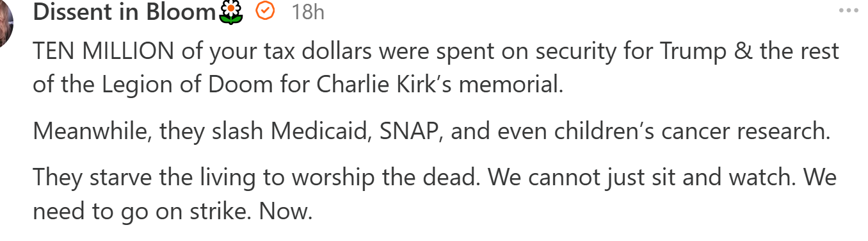Click the orange verified badge icon

click(265, 11)
